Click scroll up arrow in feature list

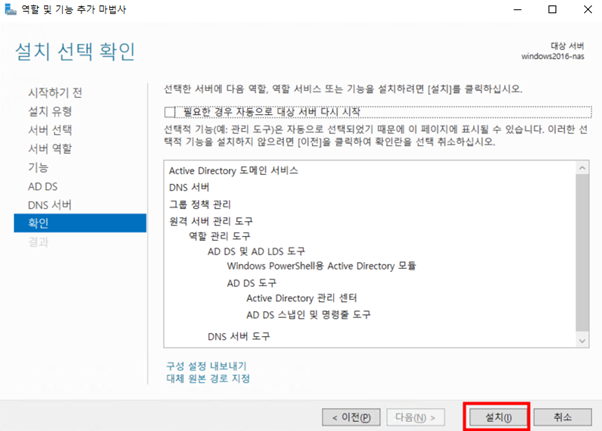[582, 168]
